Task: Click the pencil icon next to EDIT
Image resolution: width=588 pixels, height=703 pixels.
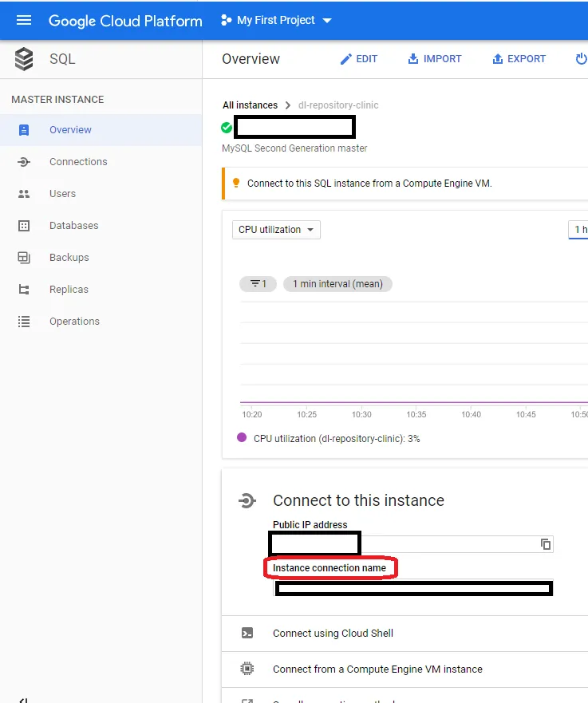Action: pos(345,59)
